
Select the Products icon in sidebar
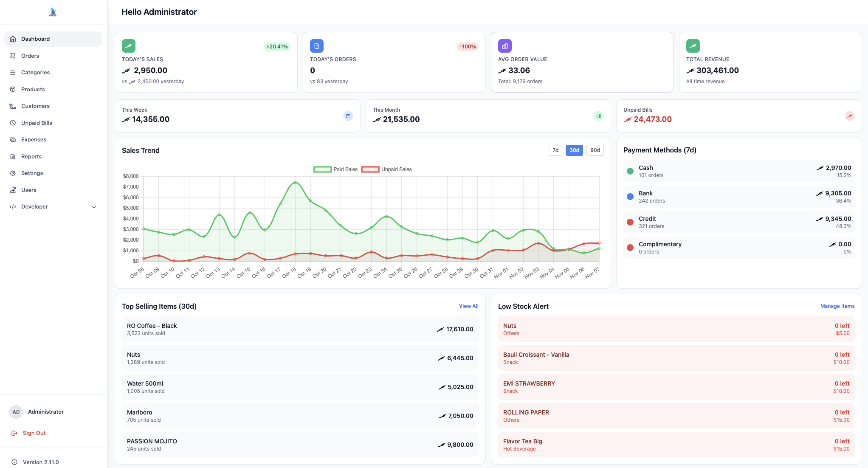(x=13, y=89)
